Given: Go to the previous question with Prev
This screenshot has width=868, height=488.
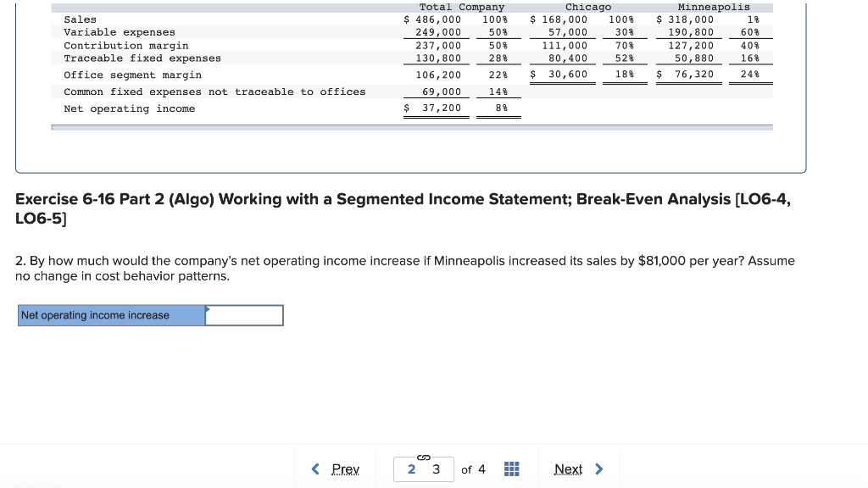Looking at the screenshot, I should (x=346, y=469).
